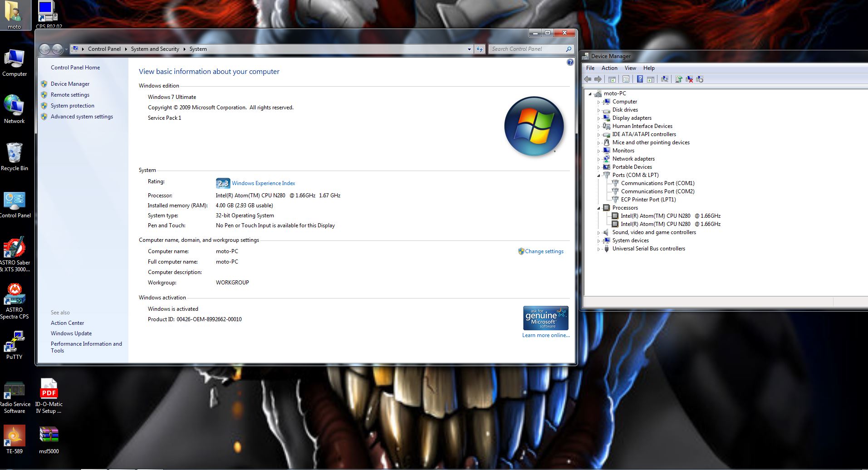Open the address bar history dropdown

(469, 49)
